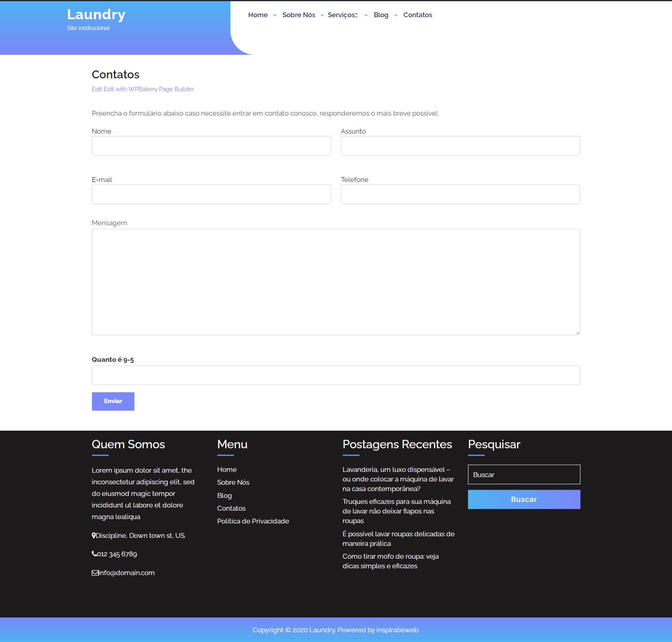The image size is (672, 642).
Task: Open footer menu Sobre Nós link
Action: (x=233, y=482)
